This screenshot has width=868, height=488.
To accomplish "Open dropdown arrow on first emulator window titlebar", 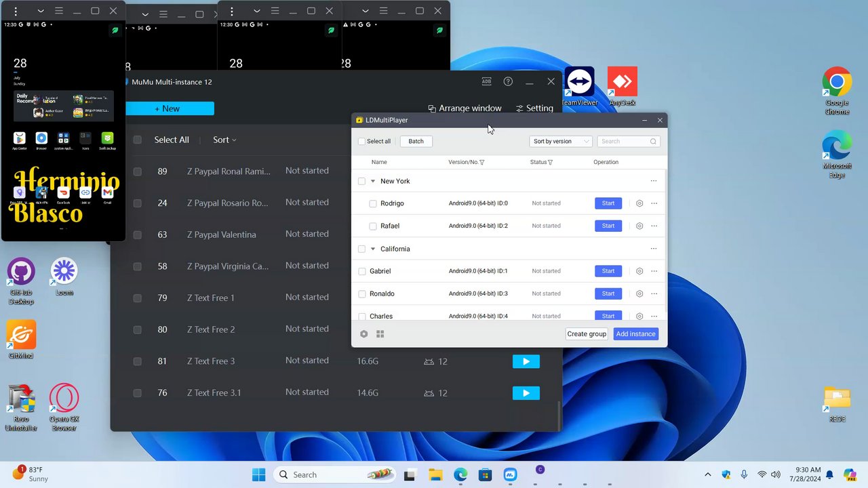I will tap(41, 11).
